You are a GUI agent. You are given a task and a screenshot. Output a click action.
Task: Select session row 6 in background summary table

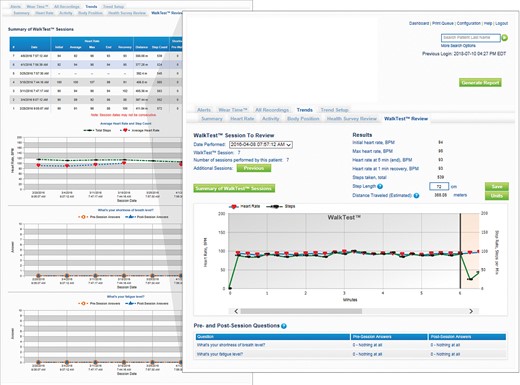coord(96,65)
